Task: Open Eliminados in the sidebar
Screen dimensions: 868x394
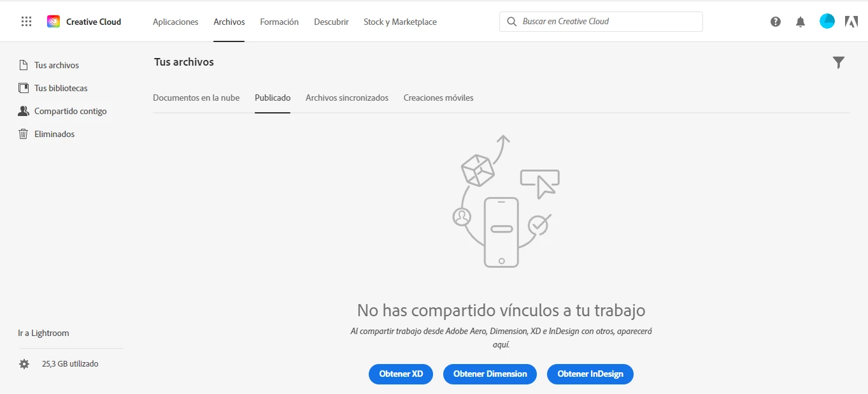Action: 55,134
